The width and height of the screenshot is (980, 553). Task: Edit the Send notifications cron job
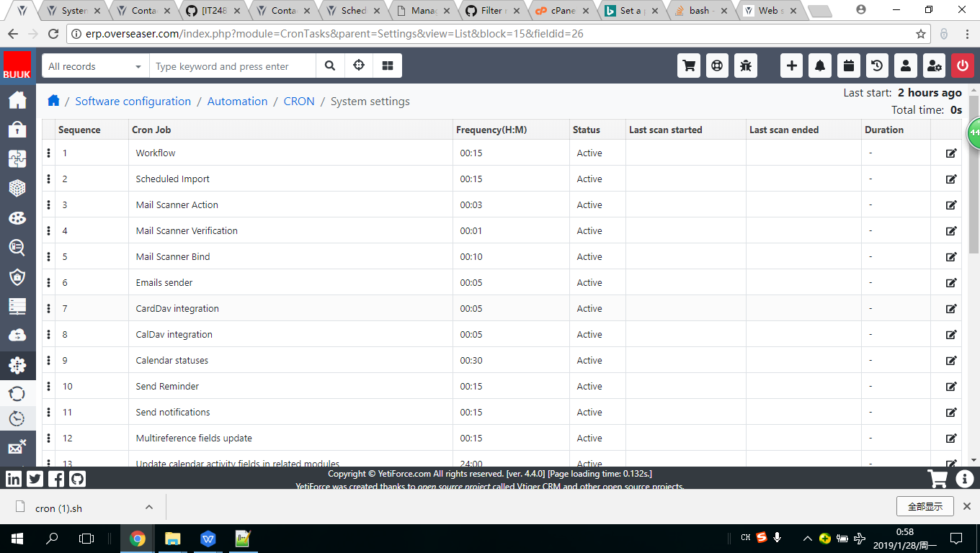(x=951, y=412)
